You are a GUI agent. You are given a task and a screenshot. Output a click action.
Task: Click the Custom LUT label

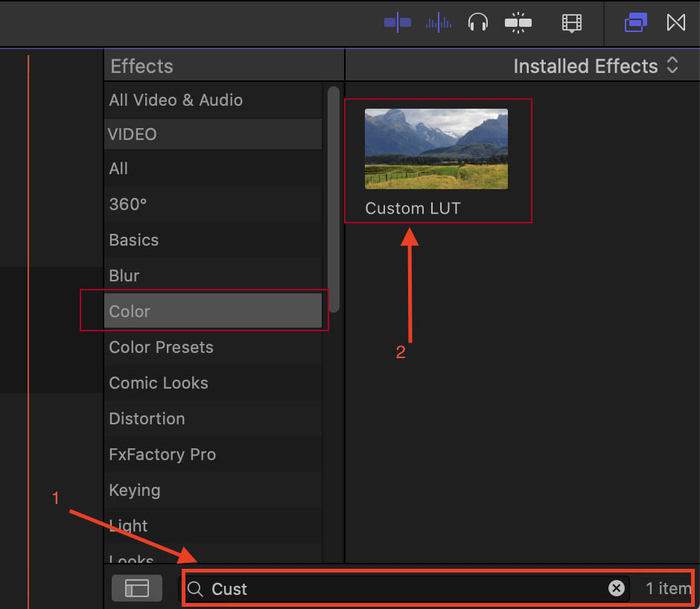click(413, 208)
